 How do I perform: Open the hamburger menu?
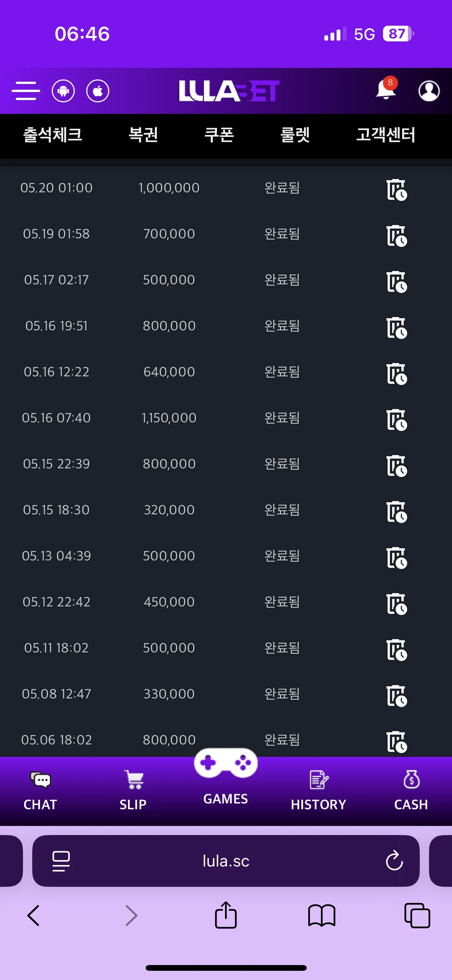[26, 91]
